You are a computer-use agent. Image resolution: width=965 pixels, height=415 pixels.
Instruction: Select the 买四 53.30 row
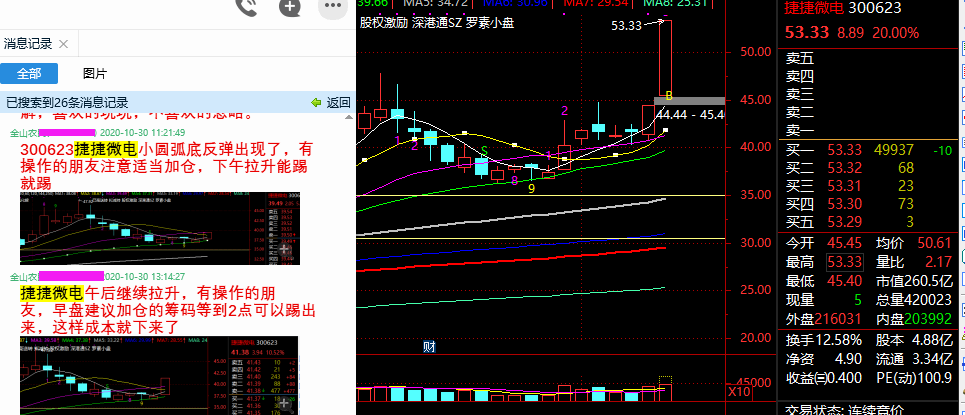(869, 203)
